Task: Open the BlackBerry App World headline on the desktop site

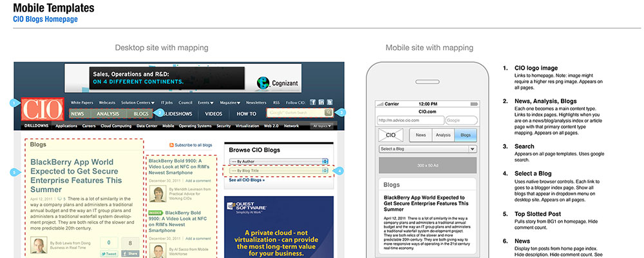Action: [x=76, y=175]
